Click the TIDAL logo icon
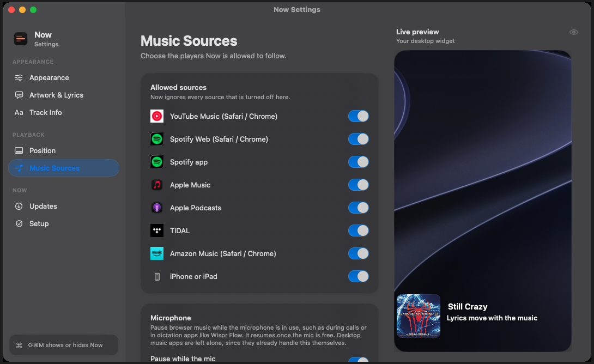The height and width of the screenshot is (364, 594). 157,230
